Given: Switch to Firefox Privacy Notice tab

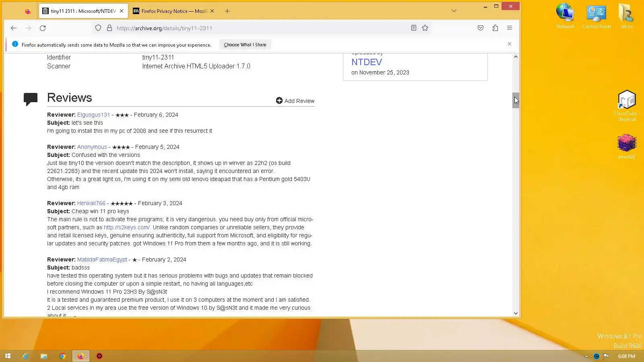Looking at the screenshot, I should tap(173, 11).
